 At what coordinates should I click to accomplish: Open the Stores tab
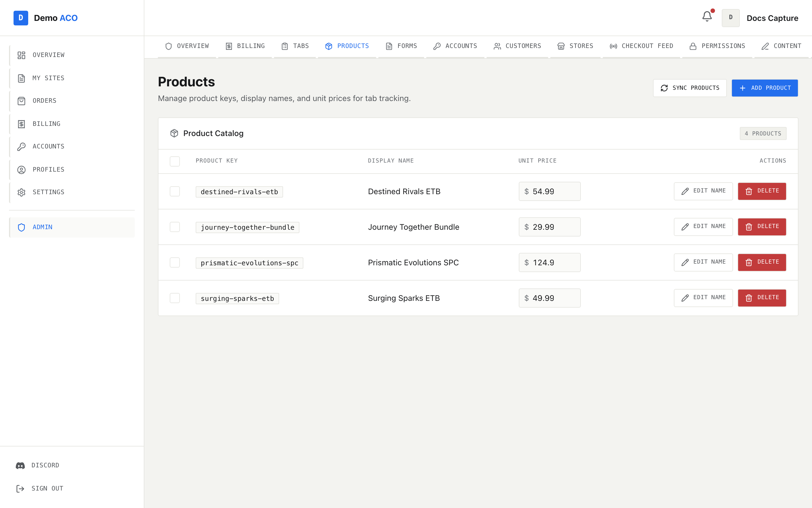coord(575,46)
